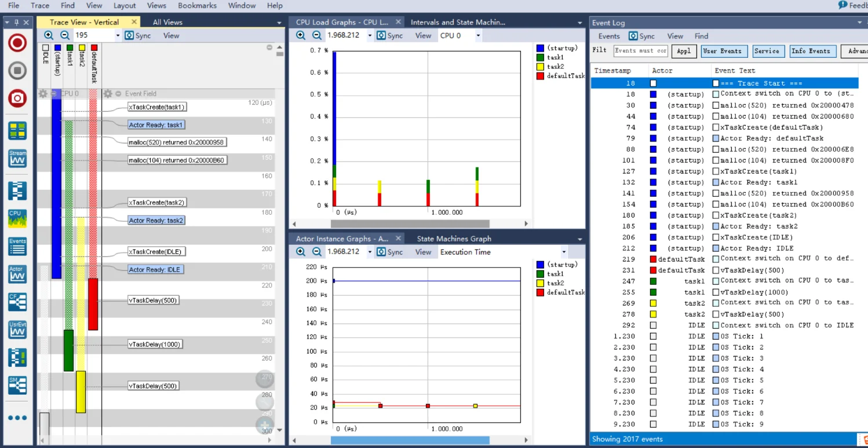Click the Event Log filter text field
Viewport: 868px width, 448px height.
click(640, 51)
